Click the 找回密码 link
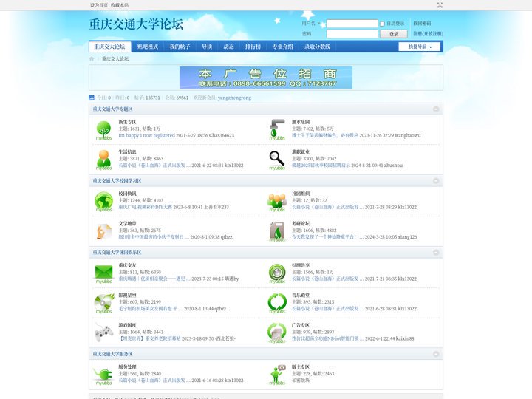Viewport: 532px width, 399px height. [x=422, y=24]
